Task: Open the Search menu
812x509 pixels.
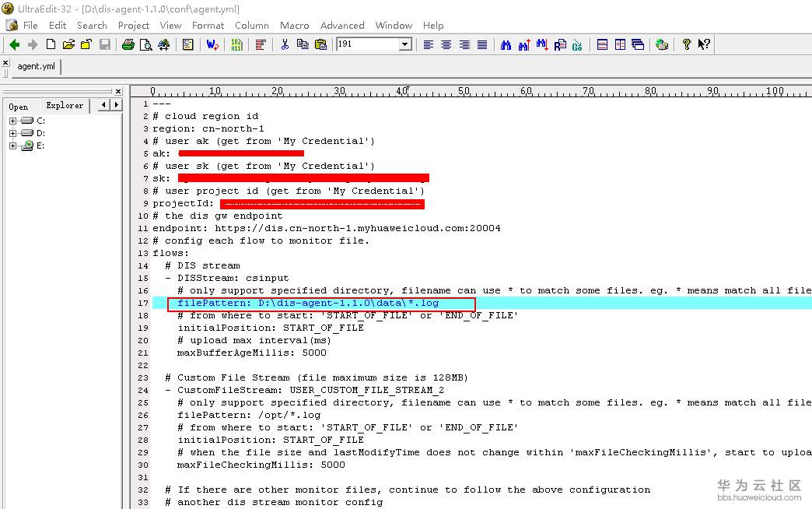Action: [x=92, y=26]
